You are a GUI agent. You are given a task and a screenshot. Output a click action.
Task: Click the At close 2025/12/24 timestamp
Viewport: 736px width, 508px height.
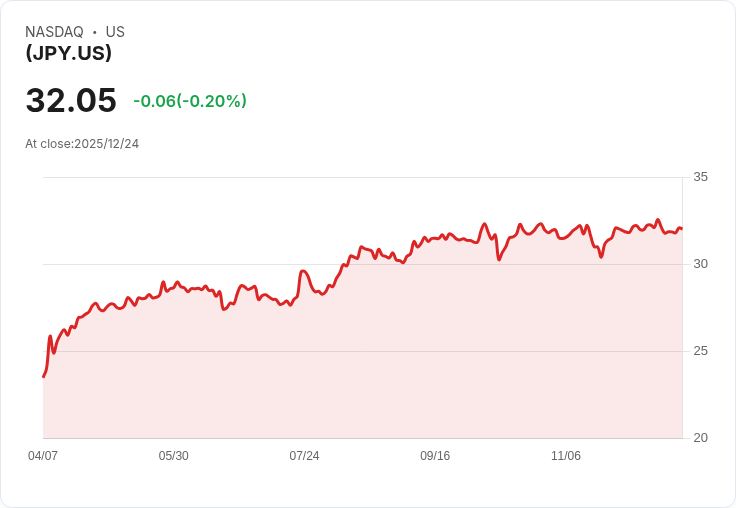[x=82, y=144]
